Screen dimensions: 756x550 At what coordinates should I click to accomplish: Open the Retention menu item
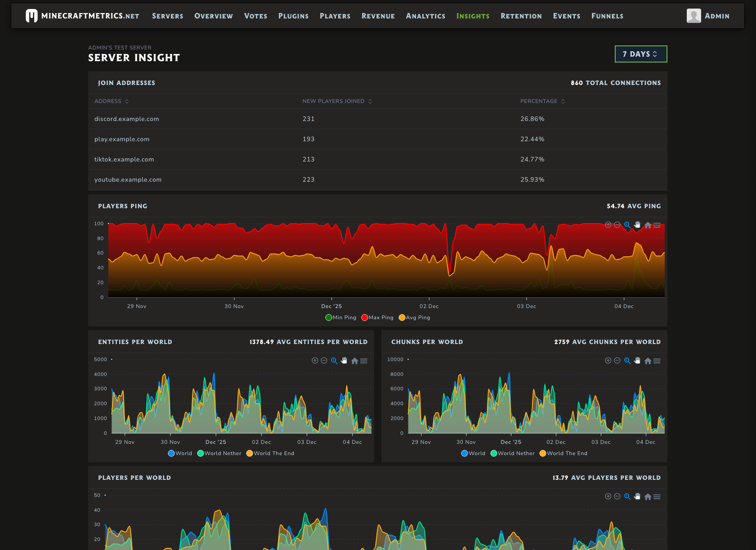[521, 16]
